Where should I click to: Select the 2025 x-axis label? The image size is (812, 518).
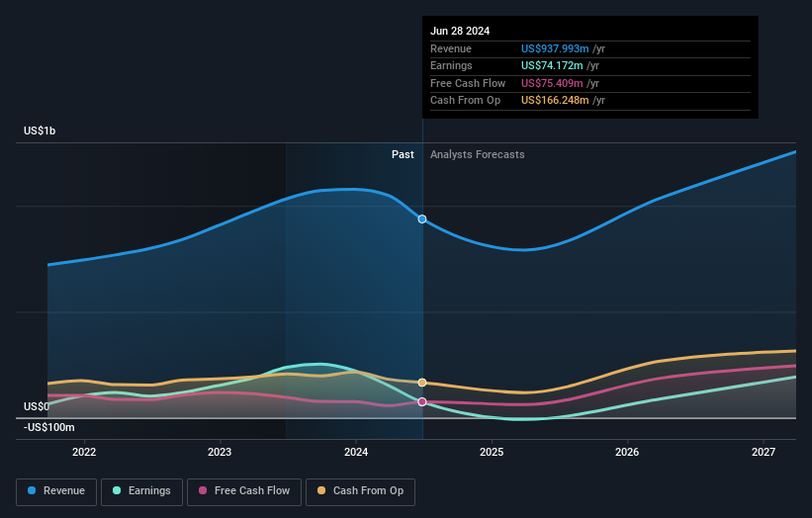(492, 452)
